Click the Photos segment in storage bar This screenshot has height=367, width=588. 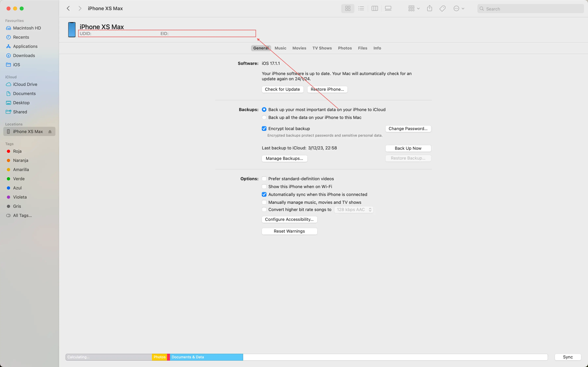coord(159,357)
